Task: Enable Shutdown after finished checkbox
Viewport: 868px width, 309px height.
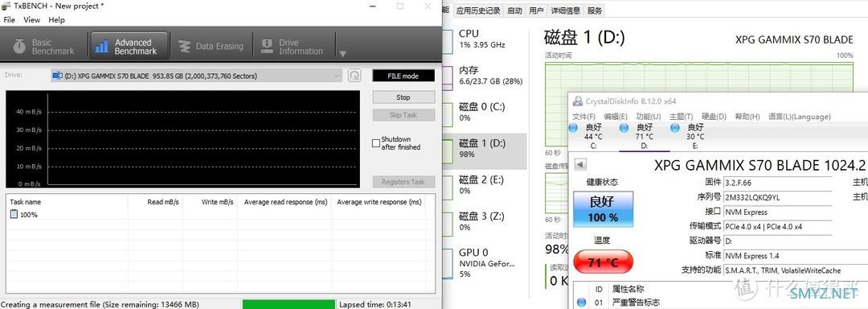Action: [x=376, y=143]
